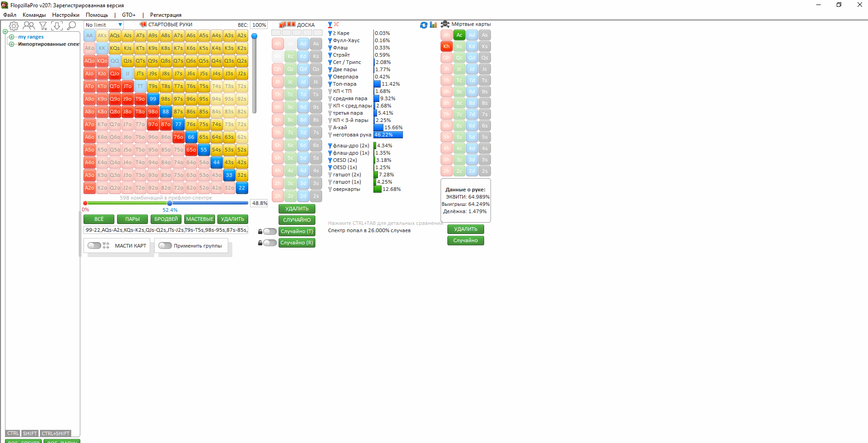Open the No limit dropdown
Image resolution: width=868 pixels, height=443 pixels.
[104, 25]
